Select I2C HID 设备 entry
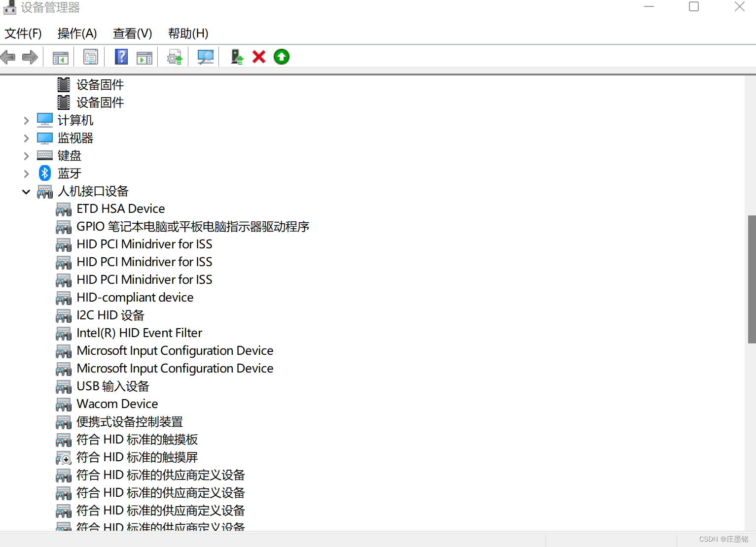 [110, 315]
